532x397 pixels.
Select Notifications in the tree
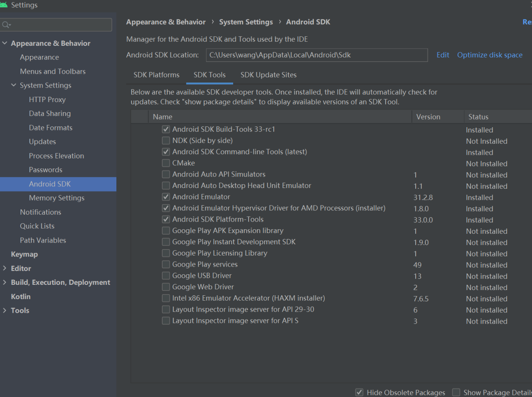coord(41,212)
